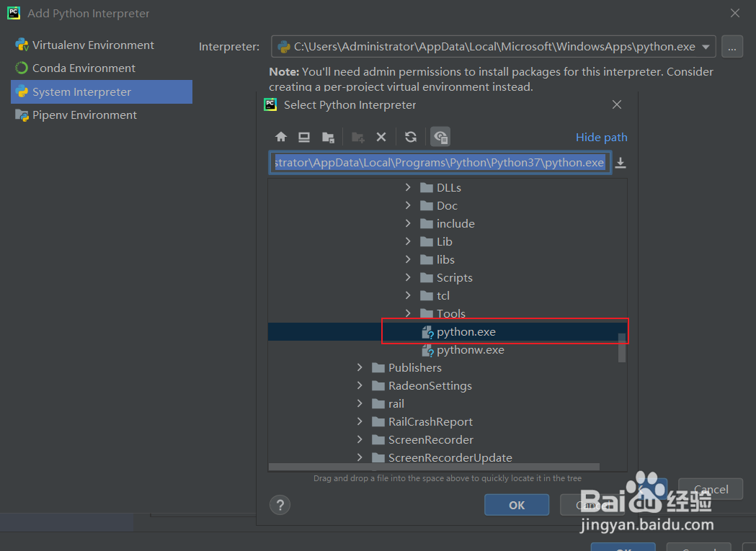Select the pythonw.exe file icon

coord(427,351)
